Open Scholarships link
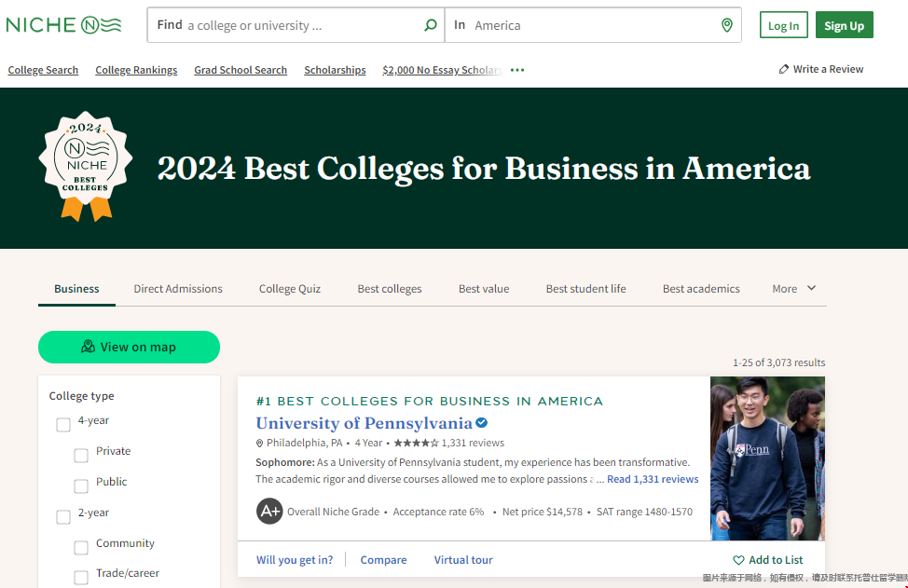 [x=335, y=70]
